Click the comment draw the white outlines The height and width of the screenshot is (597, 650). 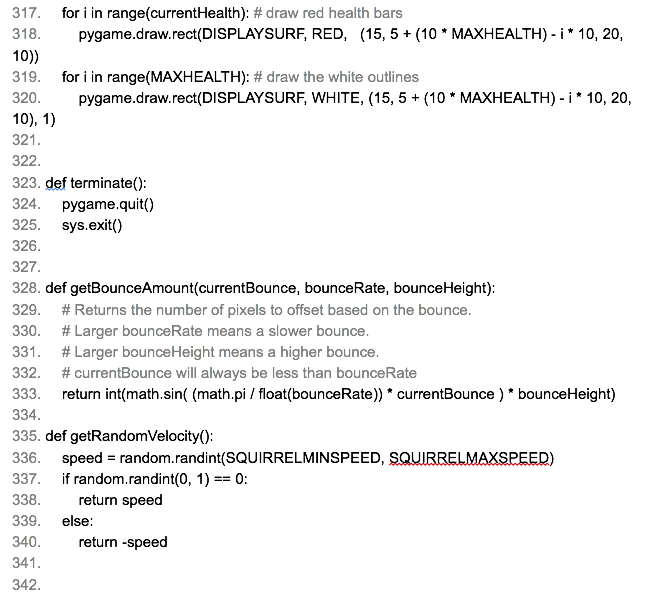(x=336, y=77)
